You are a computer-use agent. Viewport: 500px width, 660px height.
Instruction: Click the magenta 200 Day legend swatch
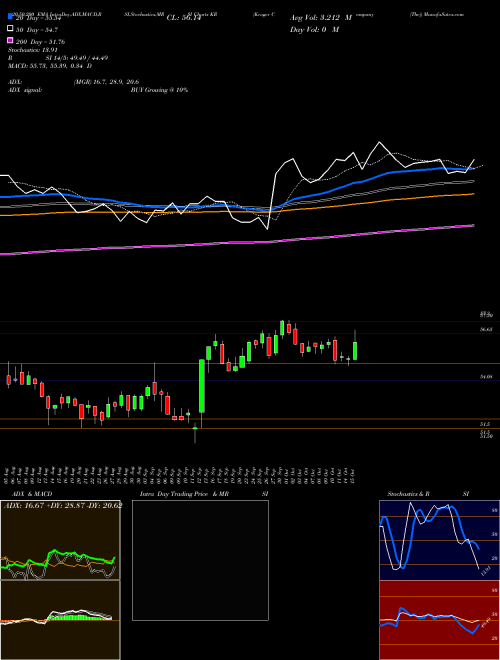(11, 40)
